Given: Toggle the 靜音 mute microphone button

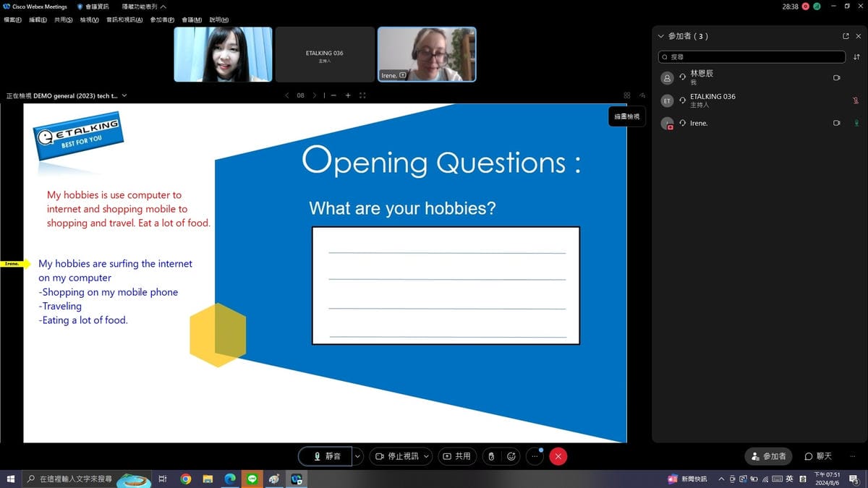Looking at the screenshot, I should click(325, 456).
